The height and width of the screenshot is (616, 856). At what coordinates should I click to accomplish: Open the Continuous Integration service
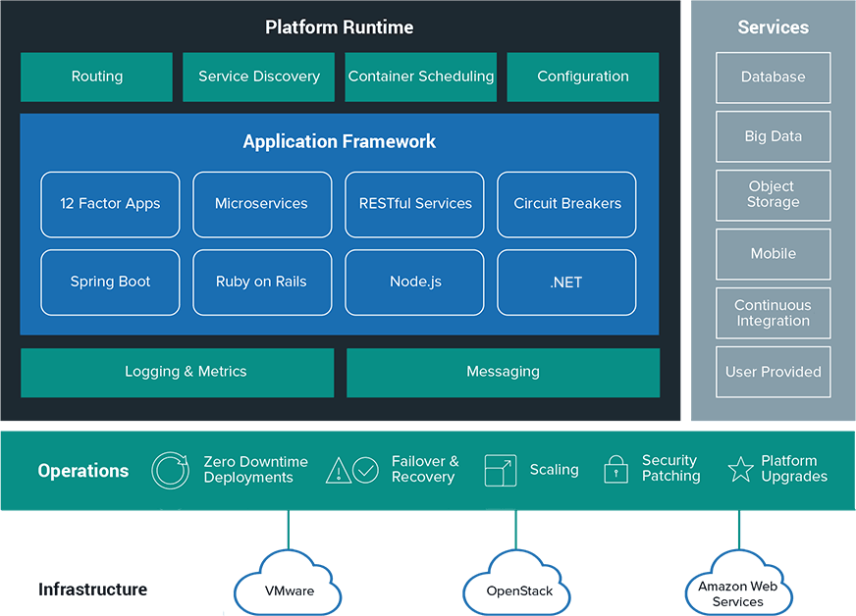pyautogui.click(x=773, y=313)
